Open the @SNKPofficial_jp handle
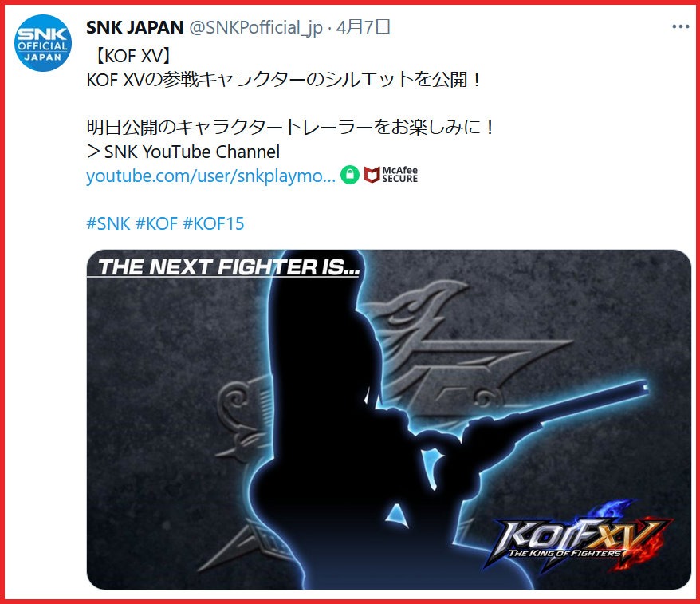Screen dimensions: 700x604 256,28
